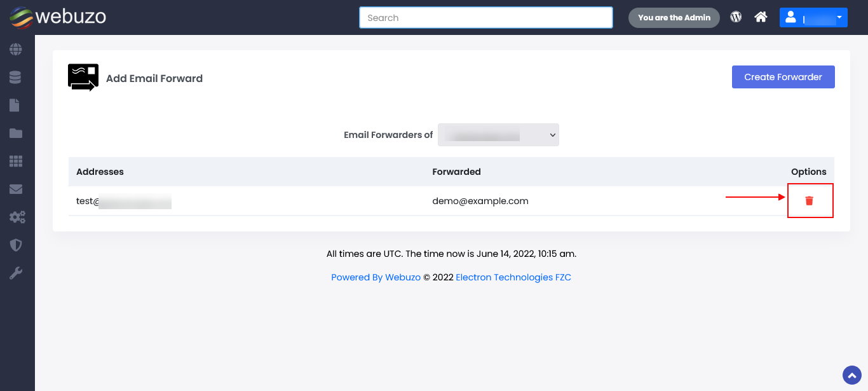
Task: Click into the Search input field
Action: tap(485, 18)
